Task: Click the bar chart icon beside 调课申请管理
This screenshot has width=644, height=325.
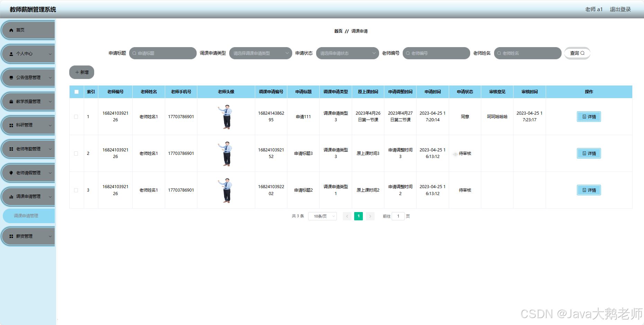Action: pyautogui.click(x=11, y=197)
